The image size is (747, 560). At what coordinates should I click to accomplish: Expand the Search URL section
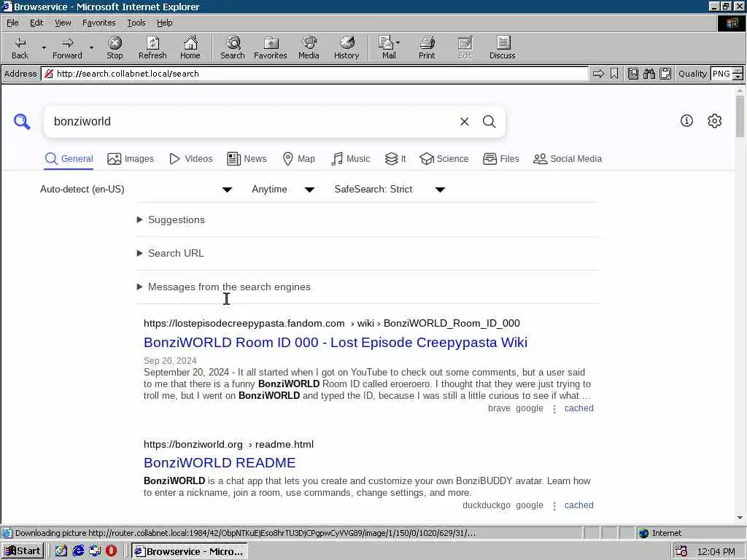coord(171,253)
